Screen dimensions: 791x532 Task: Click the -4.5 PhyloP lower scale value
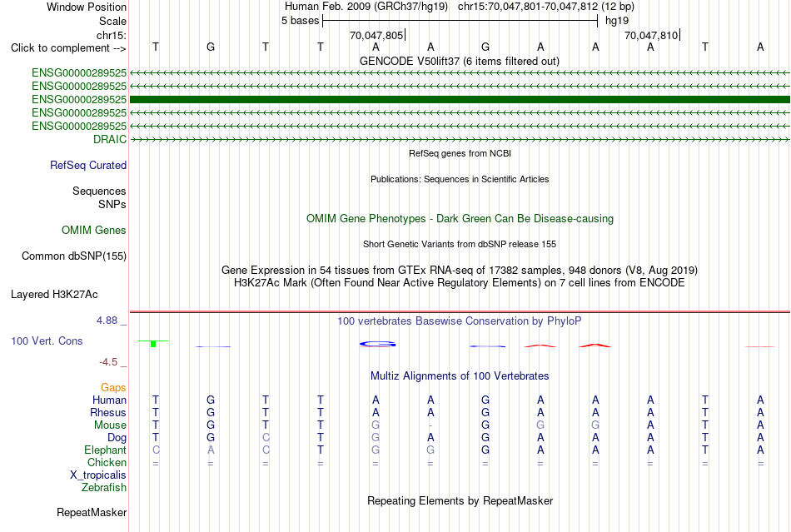coord(108,362)
